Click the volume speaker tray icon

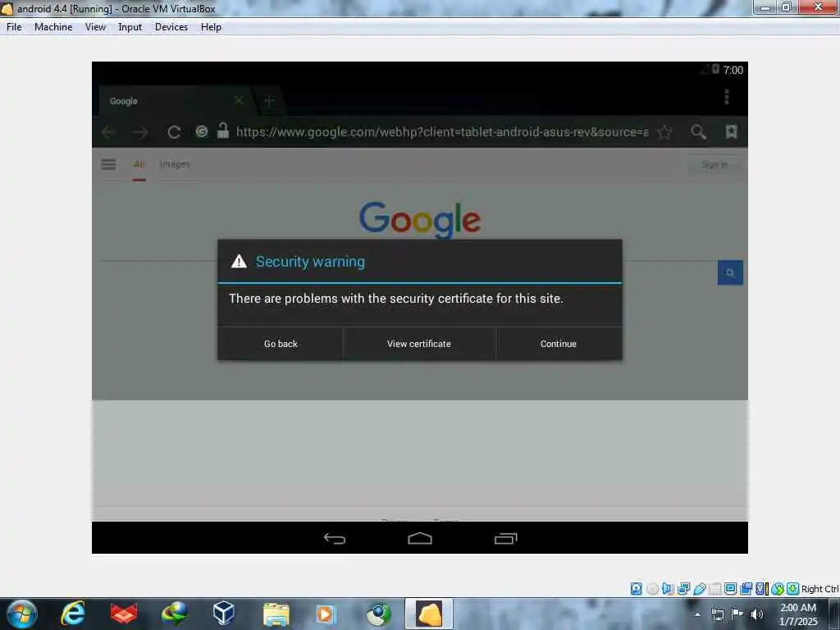(x=756, y=614)
